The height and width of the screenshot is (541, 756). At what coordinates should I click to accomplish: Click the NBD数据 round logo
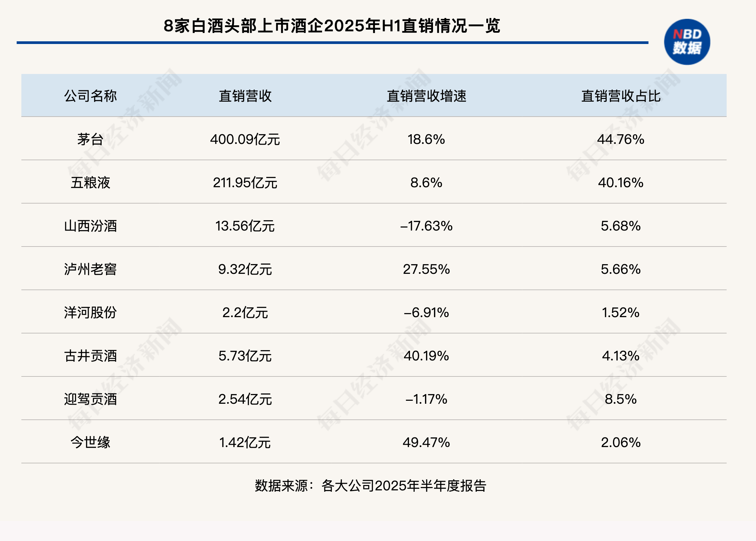[687, 42]
